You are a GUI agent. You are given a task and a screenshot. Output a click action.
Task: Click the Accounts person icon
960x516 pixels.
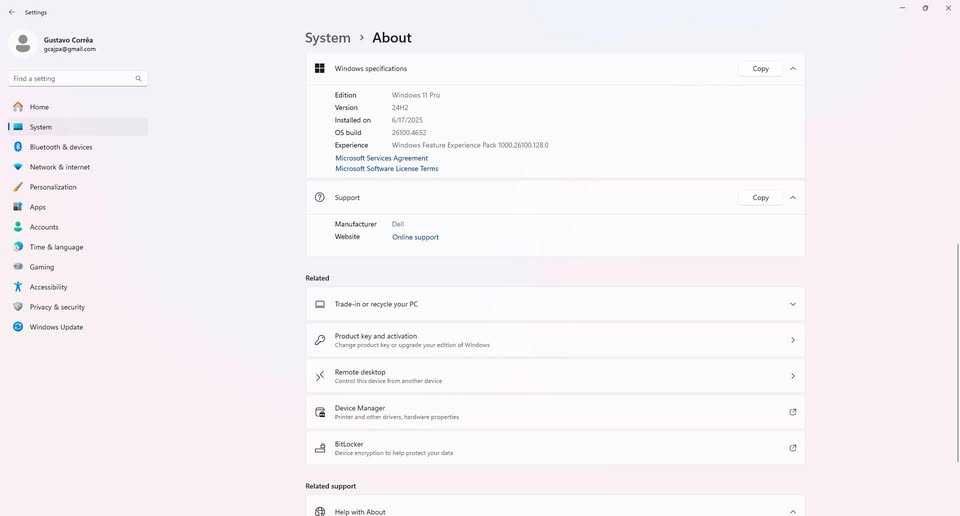tap(18, 227)
